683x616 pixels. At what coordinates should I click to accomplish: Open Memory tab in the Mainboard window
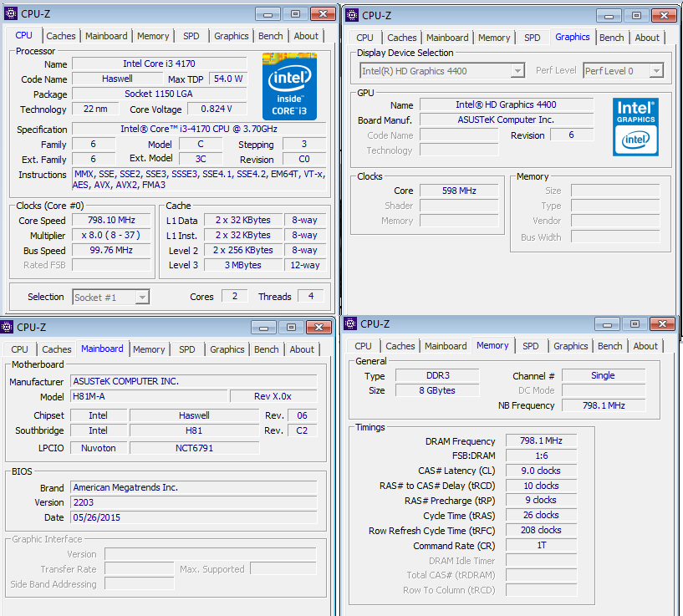[x=149, y=349]
